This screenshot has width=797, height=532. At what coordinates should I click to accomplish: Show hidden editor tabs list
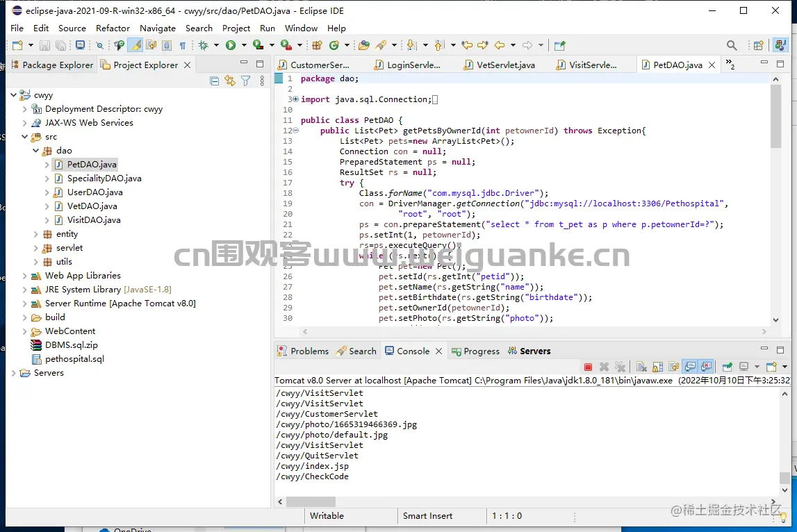[x=730, y=65]
